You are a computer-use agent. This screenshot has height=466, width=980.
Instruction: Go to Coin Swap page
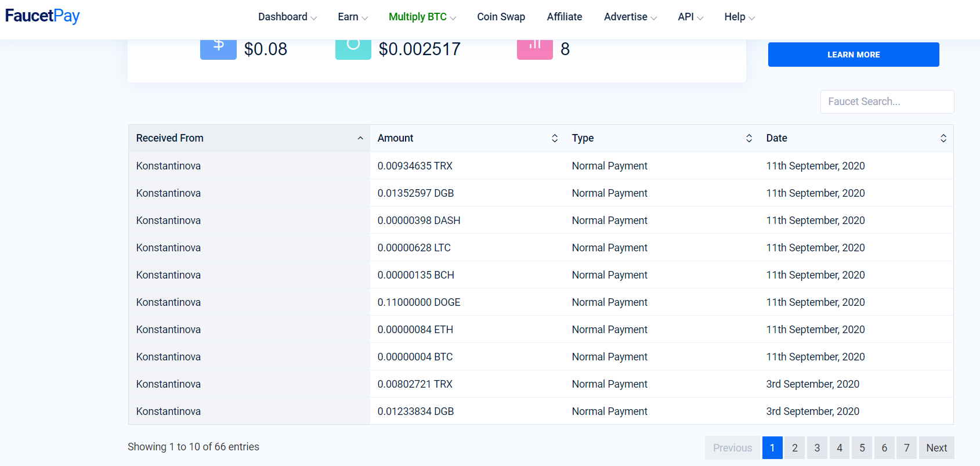pyautogui.click(x=501, y=17)
